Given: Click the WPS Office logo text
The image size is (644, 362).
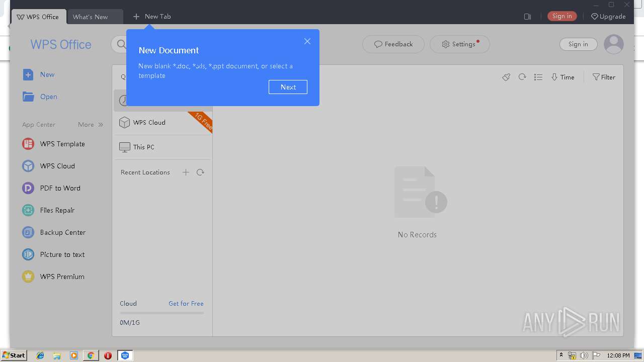Looking at the screenshot, I should point(61,45).
